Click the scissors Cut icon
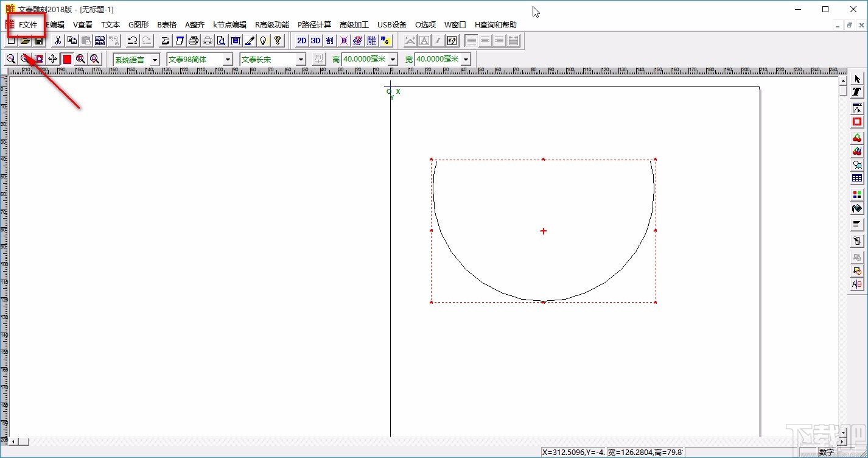The width and height of the screenshot is (868, 458). tap(58, 41)
